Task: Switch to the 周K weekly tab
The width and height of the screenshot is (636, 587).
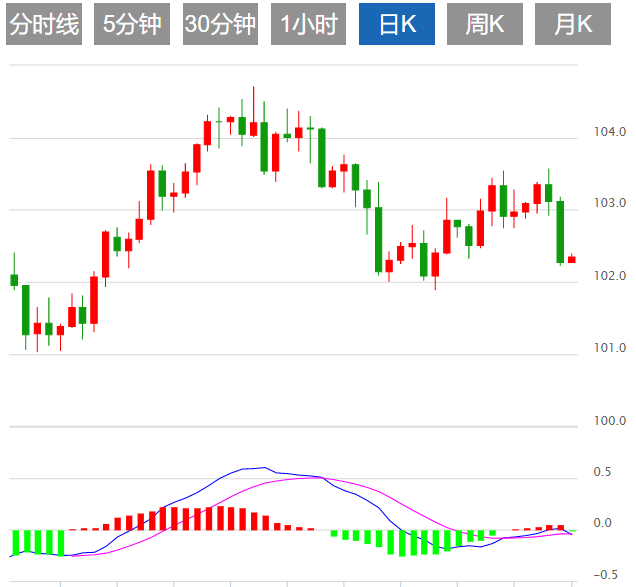Action: click(x=485, y=24)
